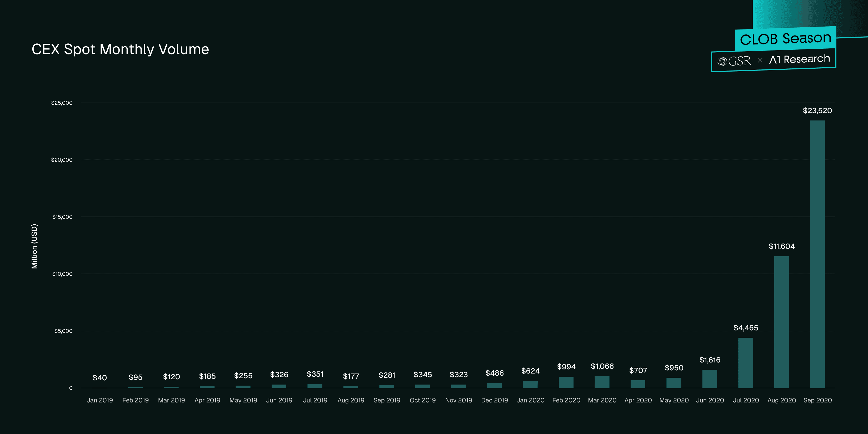
Task: Click the 0 y-axis tick
Action: [x=71, y=388]
